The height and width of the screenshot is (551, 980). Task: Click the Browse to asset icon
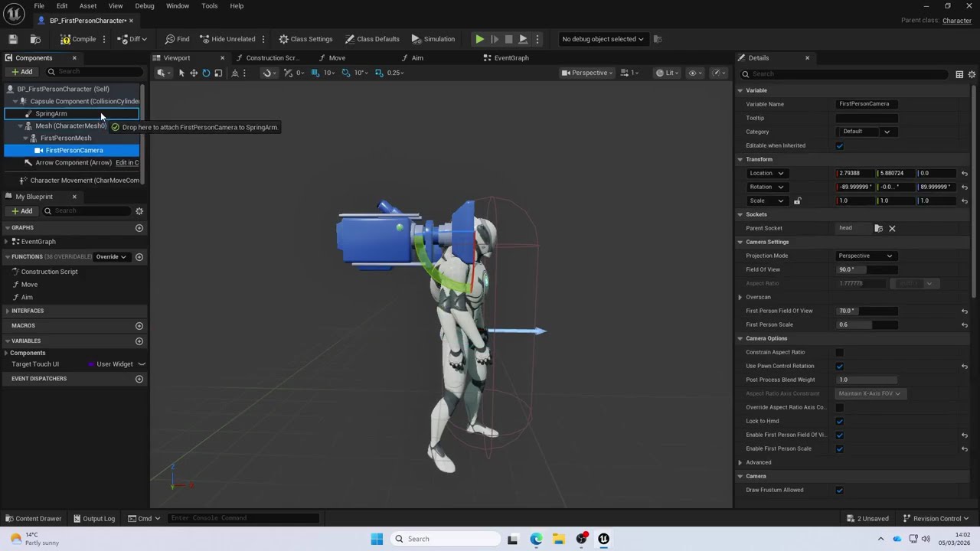[35, 39]
